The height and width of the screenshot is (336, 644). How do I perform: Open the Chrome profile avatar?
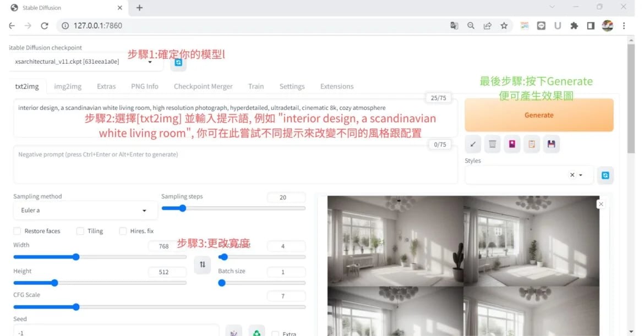coord(608,25)
